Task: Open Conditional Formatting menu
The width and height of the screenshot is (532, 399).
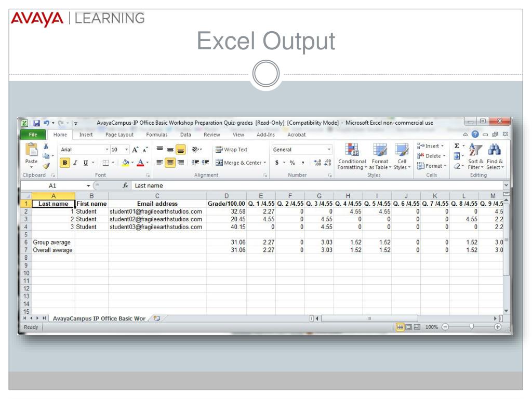Action: click(352, 156)
